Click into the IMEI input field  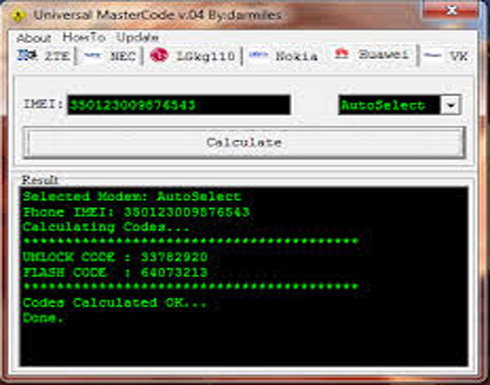[179, 105]
